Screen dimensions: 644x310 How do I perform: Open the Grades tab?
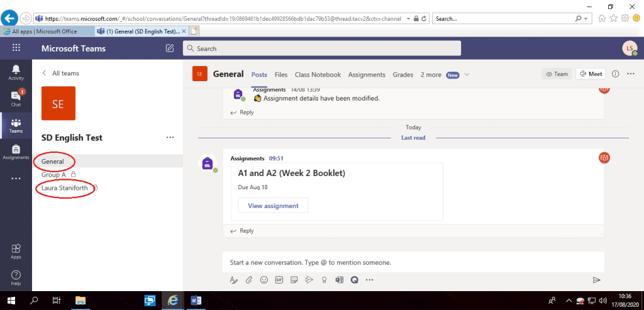[403, 74]
